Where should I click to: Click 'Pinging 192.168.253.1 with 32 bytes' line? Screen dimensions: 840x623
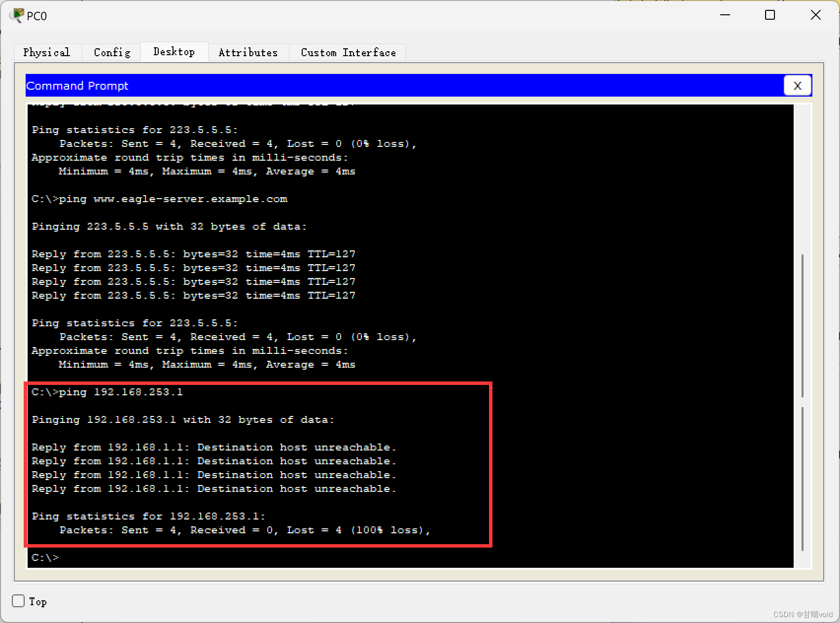pos(183,419)
